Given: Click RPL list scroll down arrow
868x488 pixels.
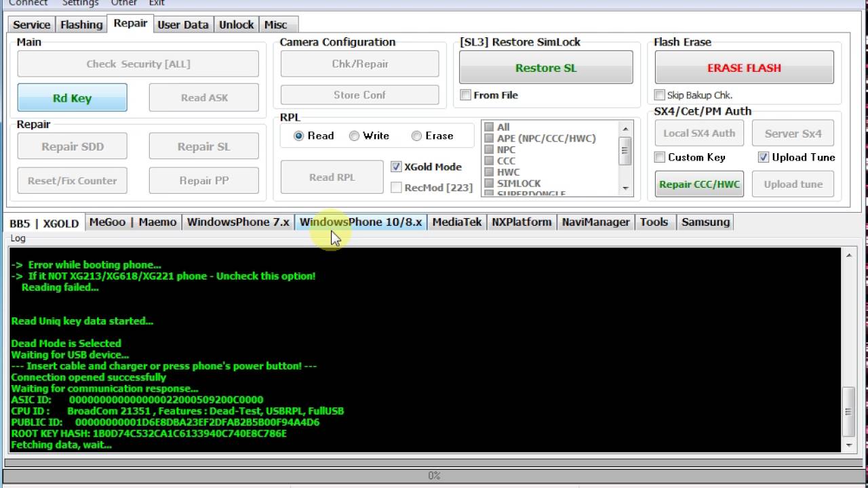Looking at the screenshot, I should pyautogui.click(x=625, y=188).
